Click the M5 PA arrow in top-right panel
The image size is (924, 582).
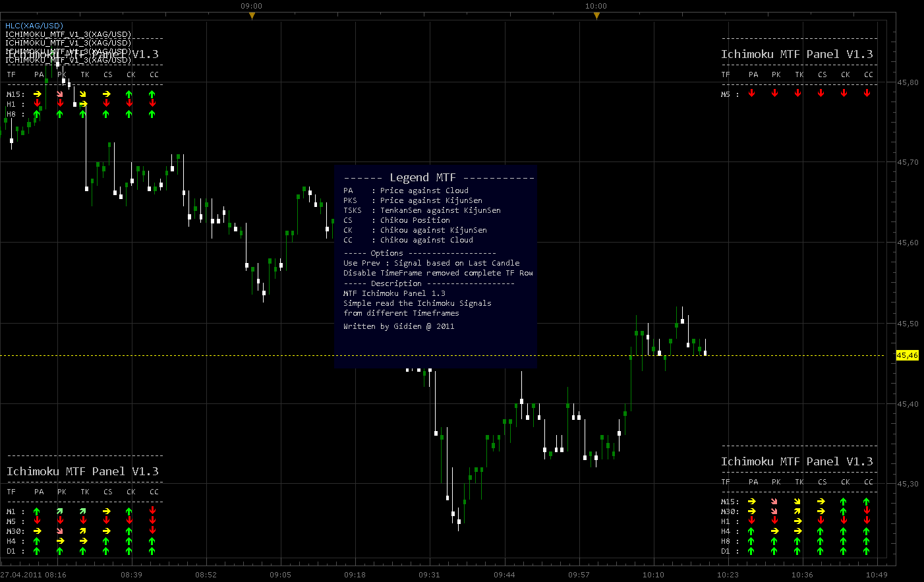[751, 93]
